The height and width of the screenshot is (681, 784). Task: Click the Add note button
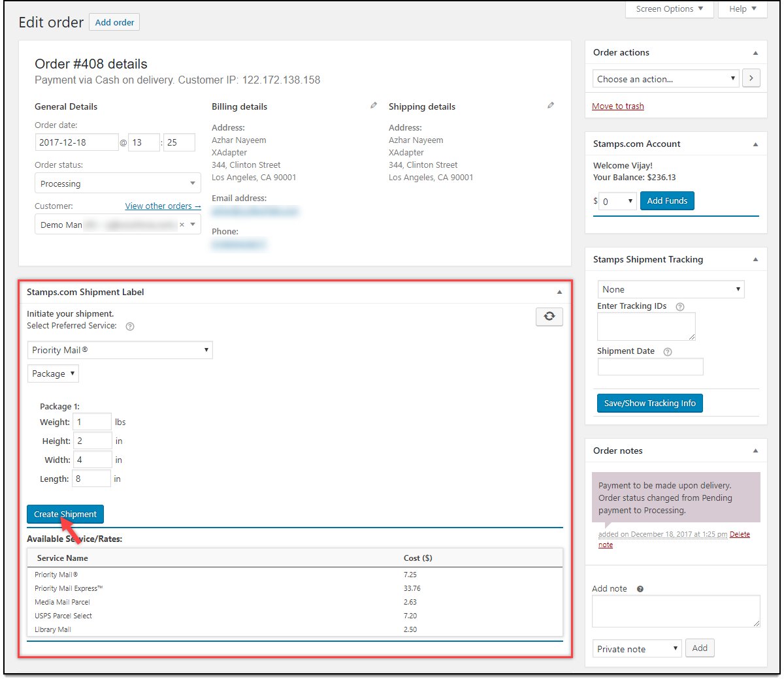coord(700,648)
